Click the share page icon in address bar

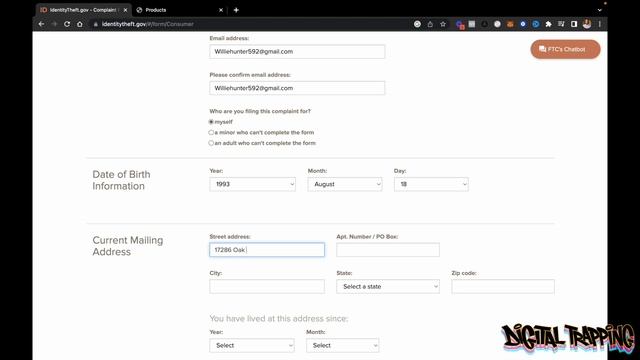430,24
